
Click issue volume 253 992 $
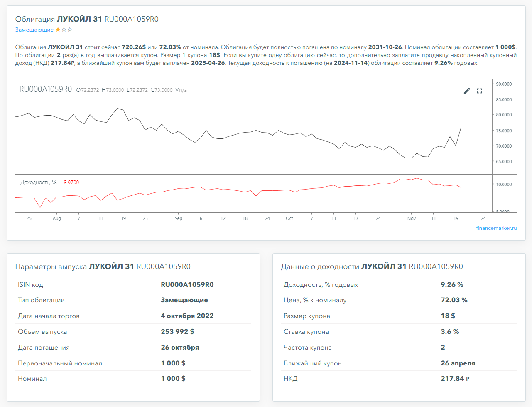pos(177,332)
